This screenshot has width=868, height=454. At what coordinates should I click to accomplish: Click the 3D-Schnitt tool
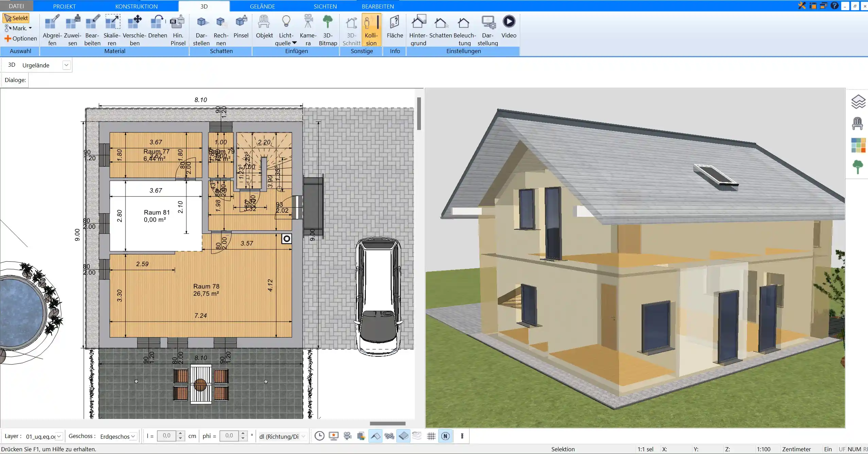pyautogui.click(x=352, y=30)
